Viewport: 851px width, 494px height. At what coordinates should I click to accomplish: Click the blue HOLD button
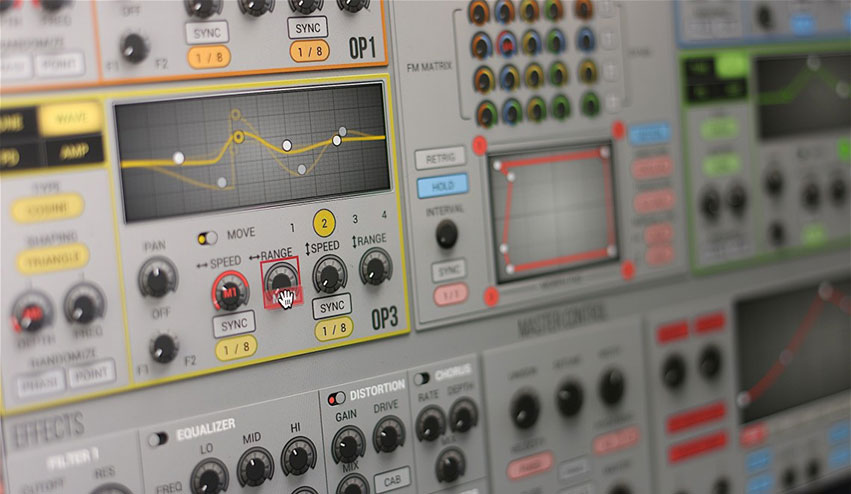(442, 186)
